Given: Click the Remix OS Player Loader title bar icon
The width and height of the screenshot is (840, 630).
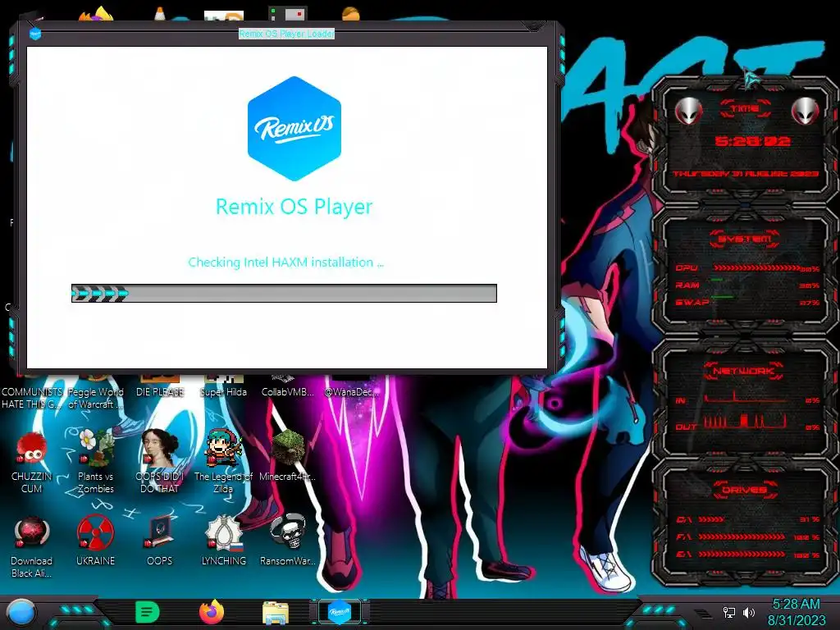Looking at the screenshot, I should click(x=35, y=34).
